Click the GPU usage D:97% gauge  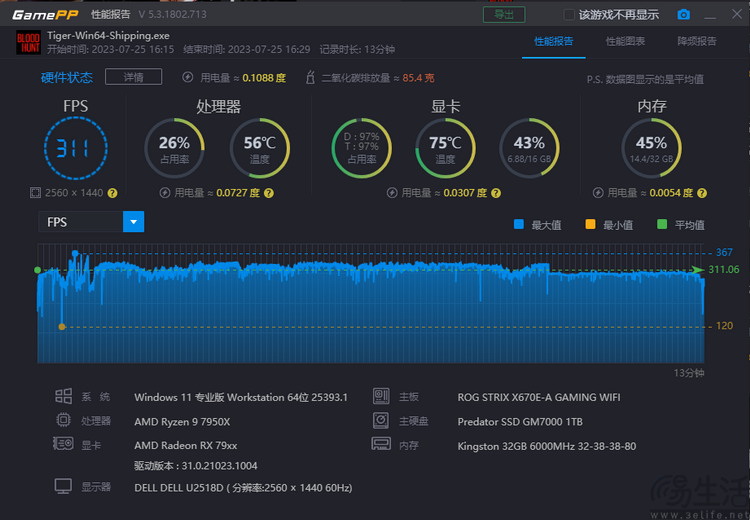tap(362, 148)
